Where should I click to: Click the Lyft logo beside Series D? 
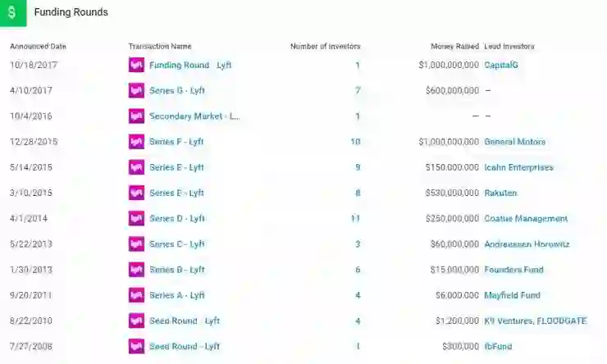click(136, 219)
